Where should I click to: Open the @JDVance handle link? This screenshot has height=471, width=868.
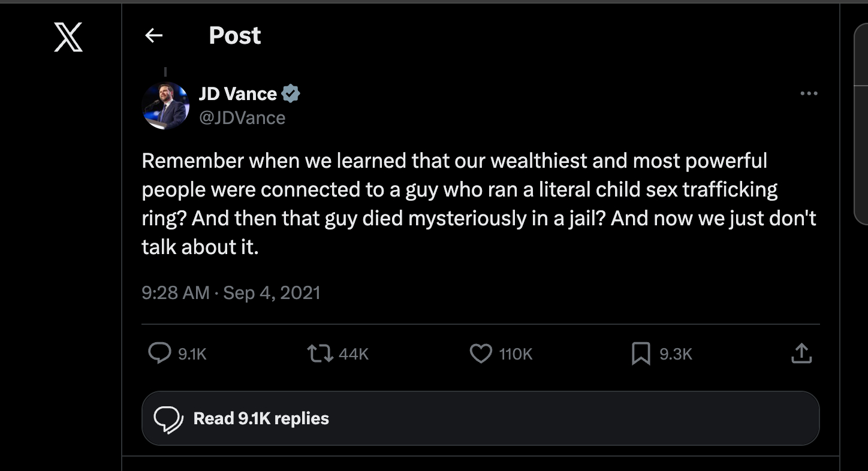242,117
